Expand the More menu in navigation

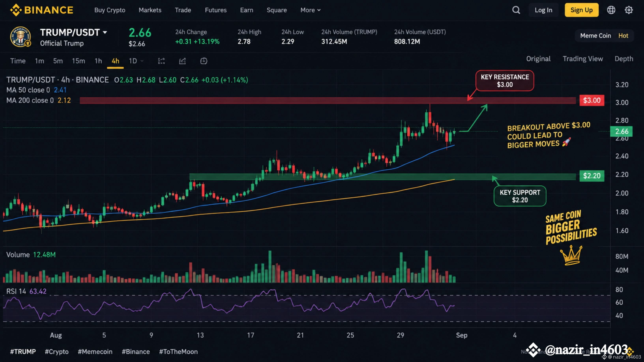click(310, 10)
